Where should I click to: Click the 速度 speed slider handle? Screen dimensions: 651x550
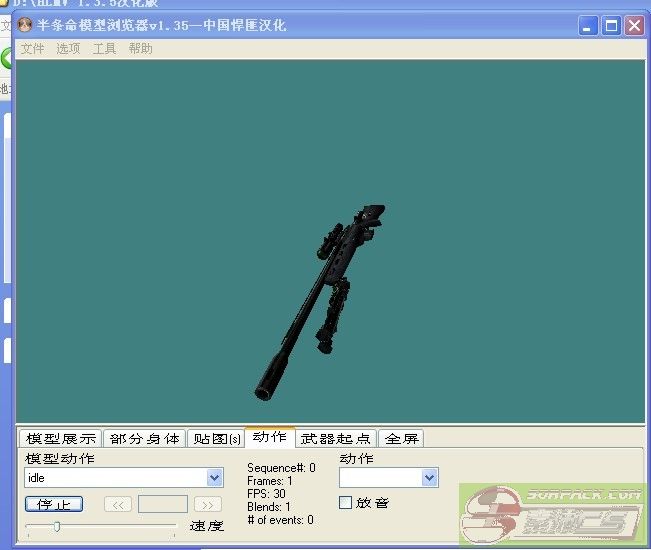click(x=57, y=526)
